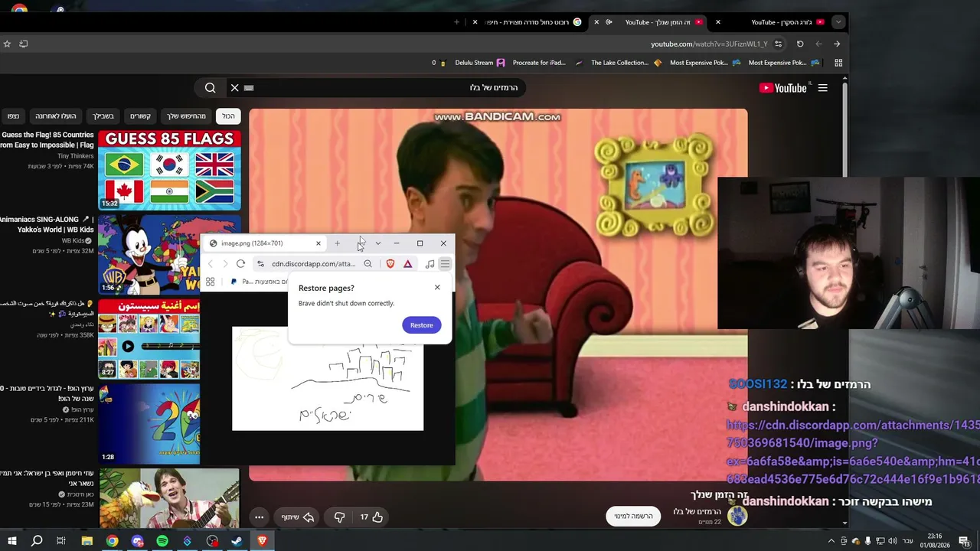The height and width of the screenshot is (551, 980).
Task: Open the Guess 85 Flags video thumbnail
Action: click(x=169, y=171)
